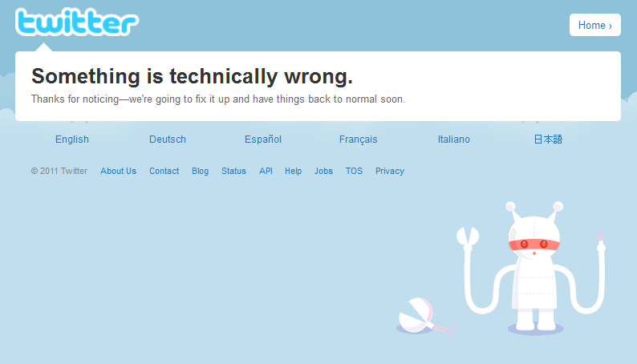The image size is (637, 364).
Task: Open the About Us page
Action: click(x=118, y=171)
